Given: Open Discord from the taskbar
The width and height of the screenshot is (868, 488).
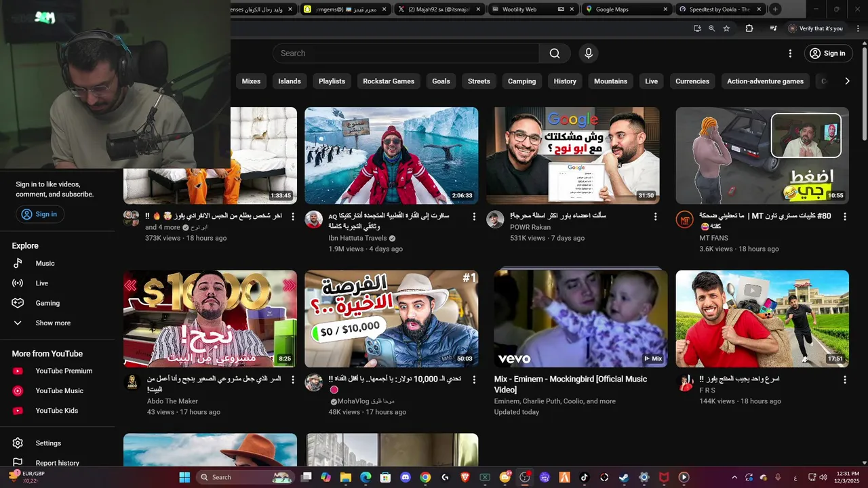Looking at the screenshot, I should pos(406,477).
